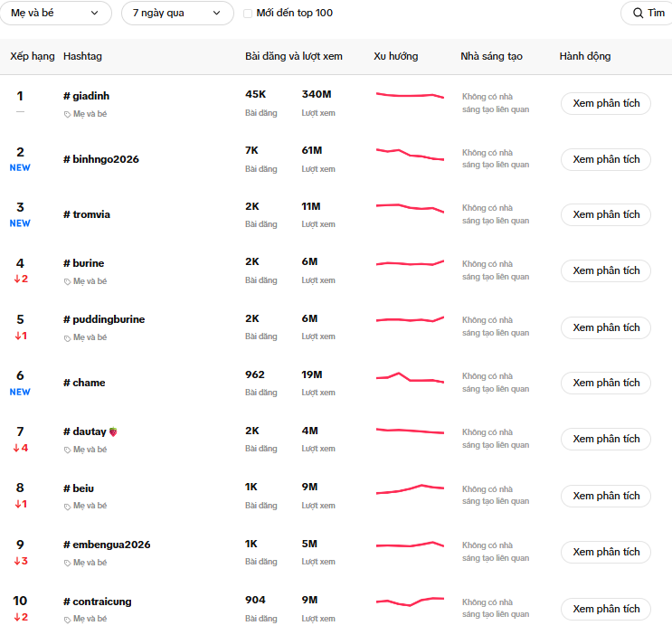Select the "Mẹ và bé" tag under #beiu

90,506
